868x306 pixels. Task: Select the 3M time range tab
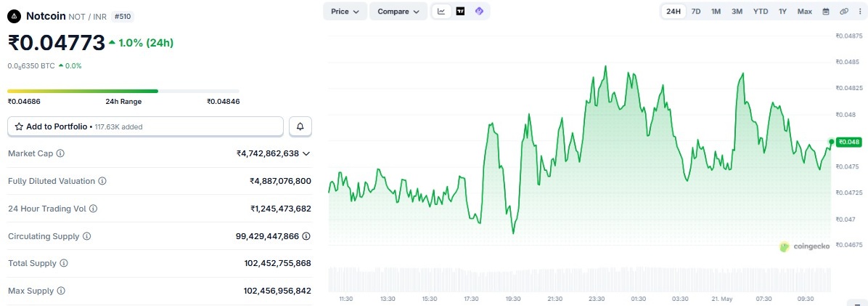737,11
